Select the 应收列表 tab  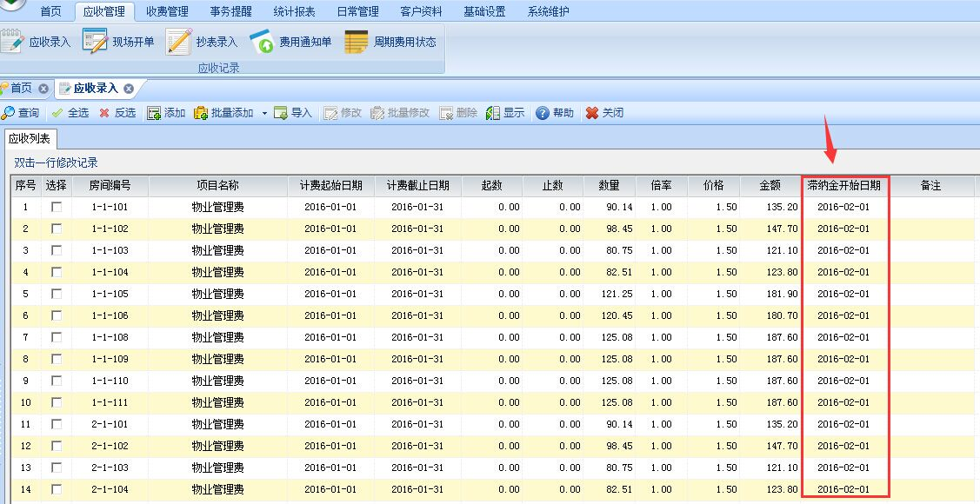pos(30,139)
